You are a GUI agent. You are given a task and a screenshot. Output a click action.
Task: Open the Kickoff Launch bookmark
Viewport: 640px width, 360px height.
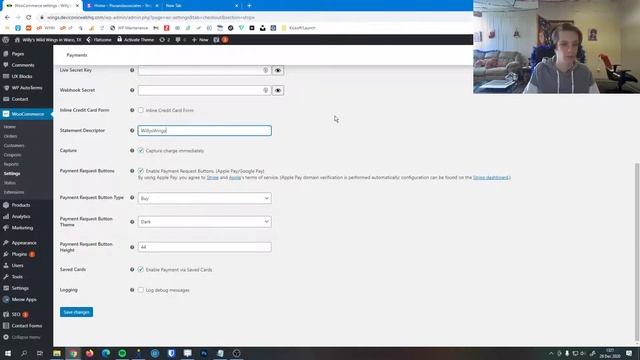point(299,28)
